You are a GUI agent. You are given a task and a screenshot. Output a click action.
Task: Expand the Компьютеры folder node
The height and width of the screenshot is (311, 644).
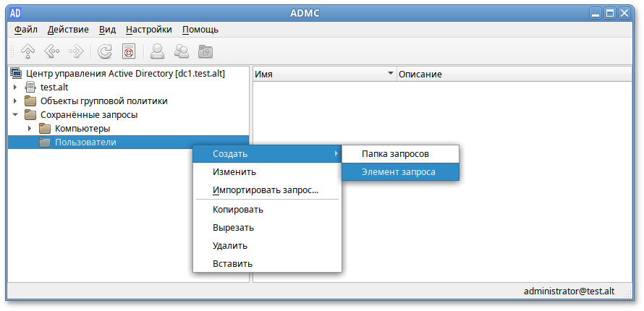tap(30, 129)
